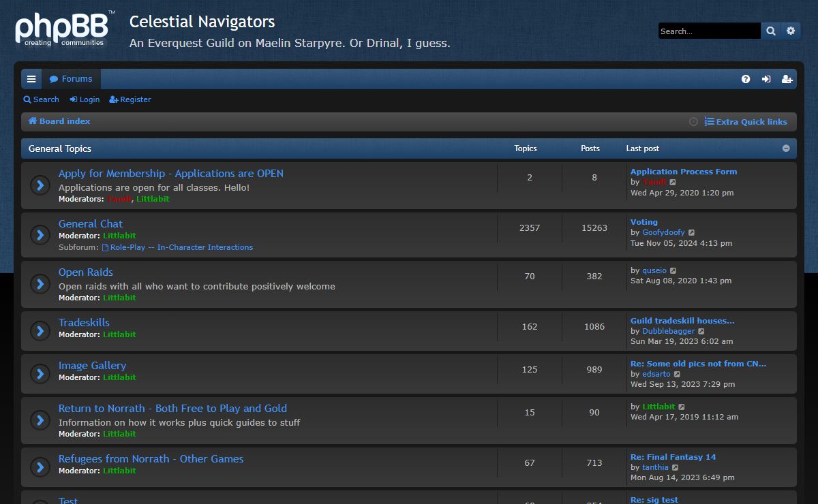Screen dimensions: 818x504
Task: Select the Forums tab
Action: click(x=71, y=79)
